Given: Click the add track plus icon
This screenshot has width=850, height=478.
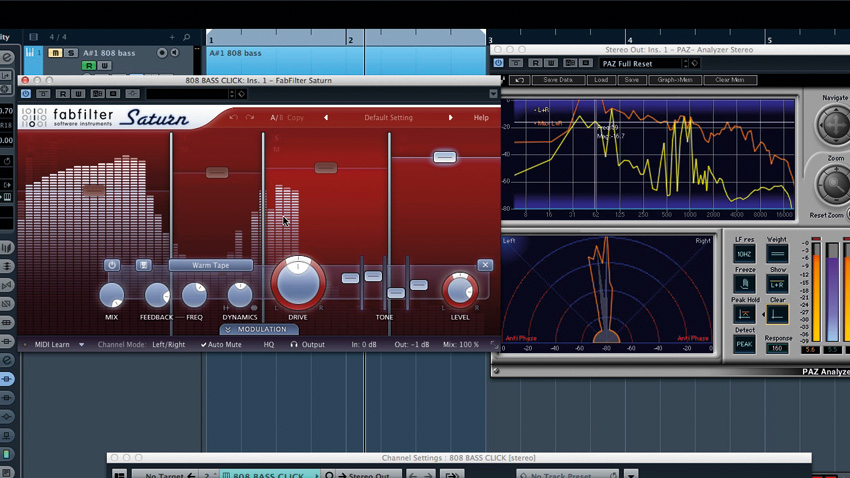Looking at the screenshot, I should coord(172,37).
